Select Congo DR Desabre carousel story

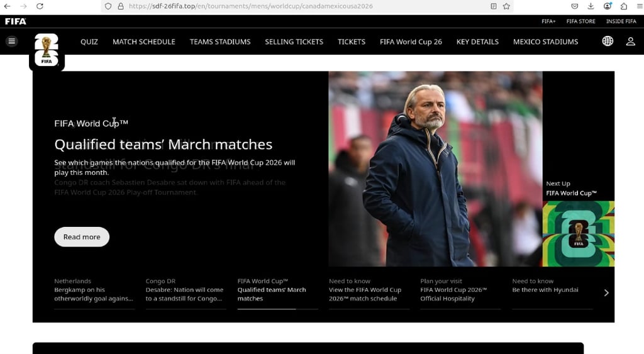tap(186, 290)
